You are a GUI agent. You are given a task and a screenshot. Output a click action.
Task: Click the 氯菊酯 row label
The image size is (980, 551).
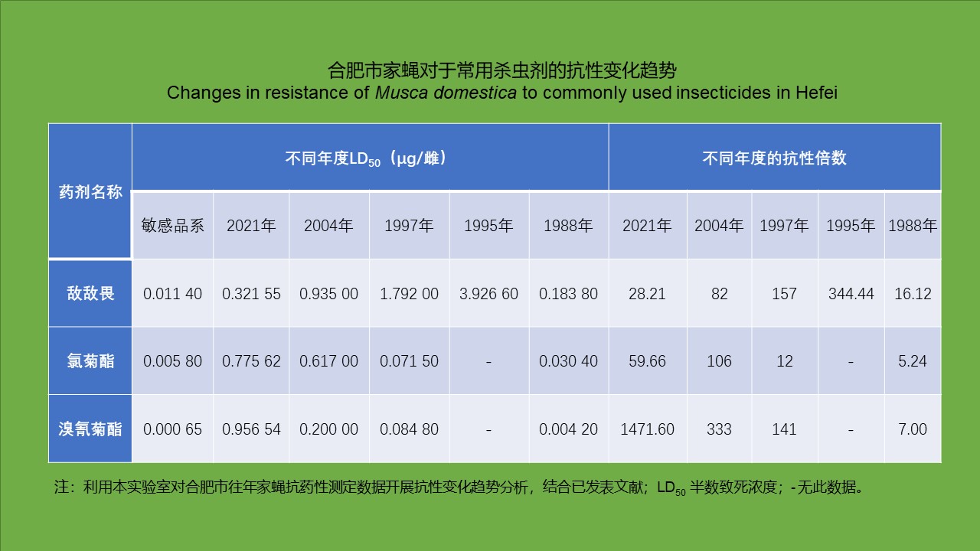pyautogui.click(x=90, y=361)
